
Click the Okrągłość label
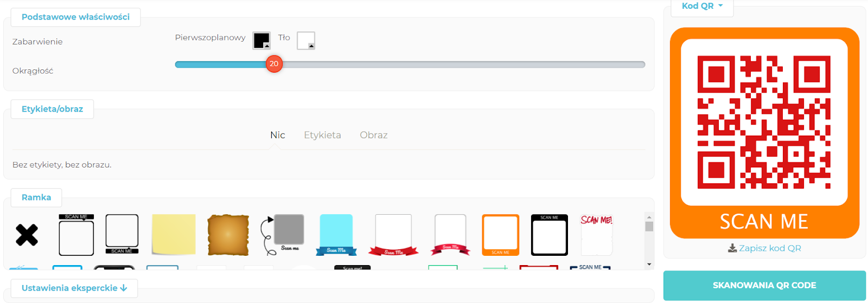[x=33, y=71]
